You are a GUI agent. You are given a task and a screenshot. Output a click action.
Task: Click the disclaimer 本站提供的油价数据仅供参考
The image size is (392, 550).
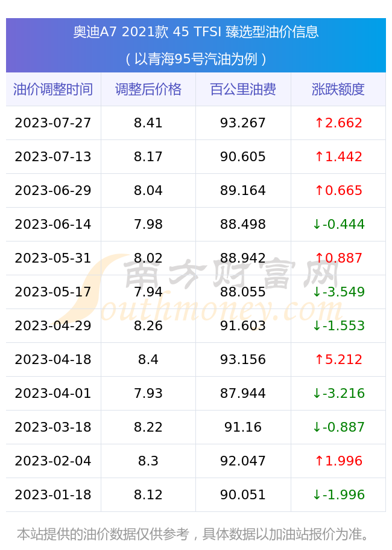pyautogui.click(x=103, y=534)
